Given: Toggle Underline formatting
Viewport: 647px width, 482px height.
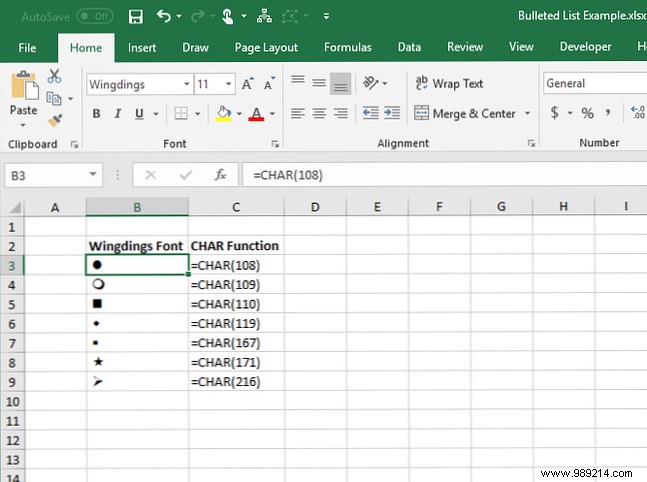Looking at the screenshot, I should (139, 113).
